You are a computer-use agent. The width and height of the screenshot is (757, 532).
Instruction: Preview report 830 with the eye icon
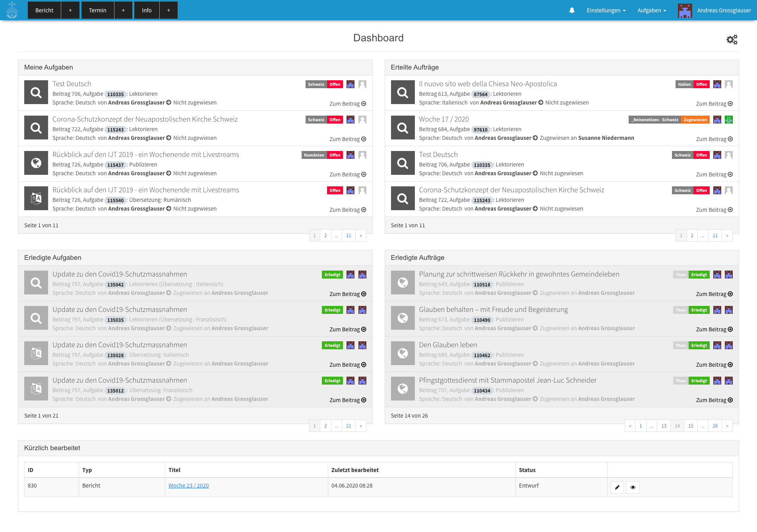[x=633, y=487]
